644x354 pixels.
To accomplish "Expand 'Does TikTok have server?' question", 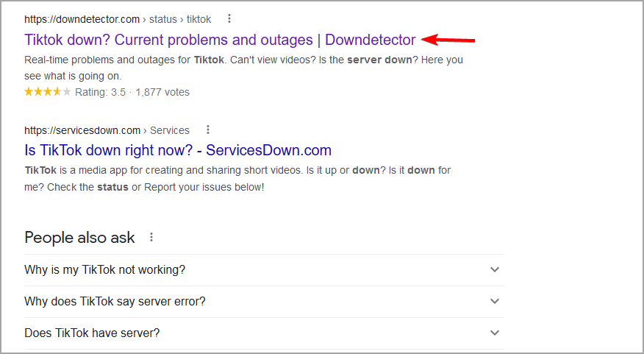I will pyautogui.click(x=264, y=333).
